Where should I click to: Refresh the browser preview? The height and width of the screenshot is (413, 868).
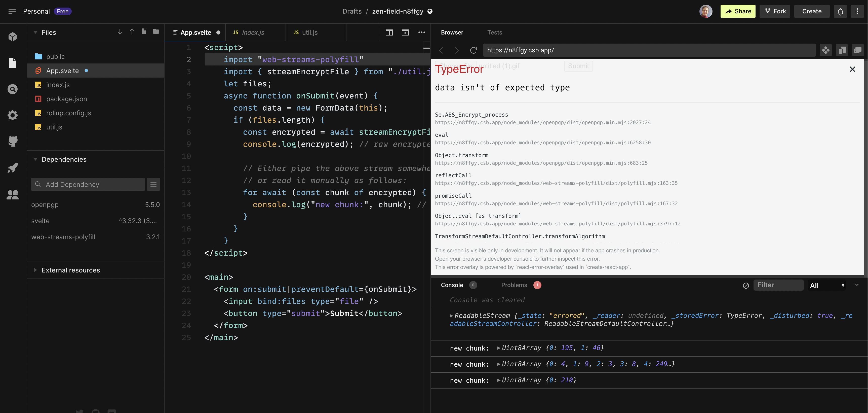tap(474, 50)
